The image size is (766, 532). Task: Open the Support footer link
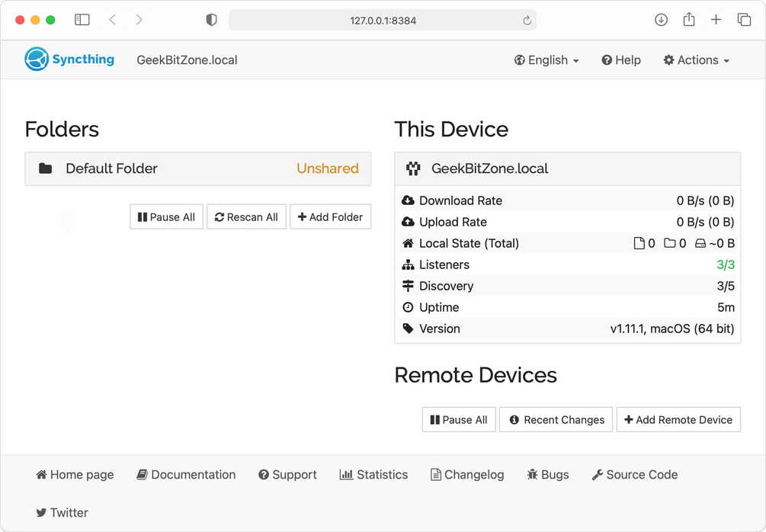click(287, 474)
